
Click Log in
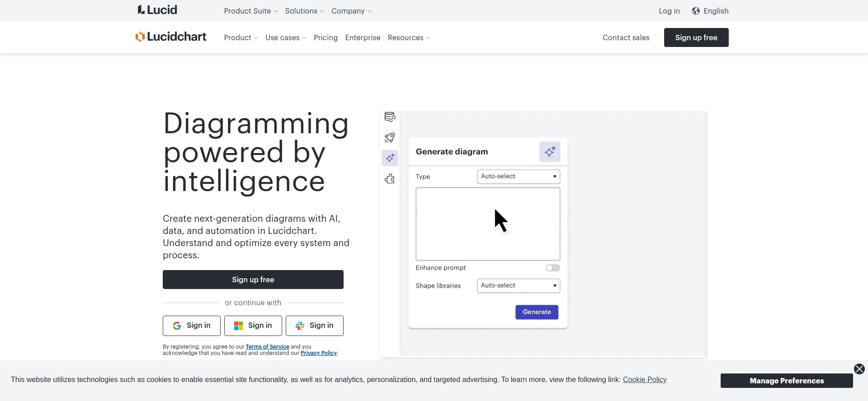coord(669,11)
